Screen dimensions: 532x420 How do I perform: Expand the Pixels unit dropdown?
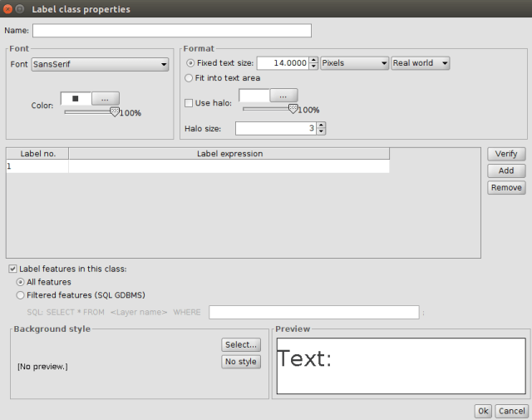pos(354,63)
